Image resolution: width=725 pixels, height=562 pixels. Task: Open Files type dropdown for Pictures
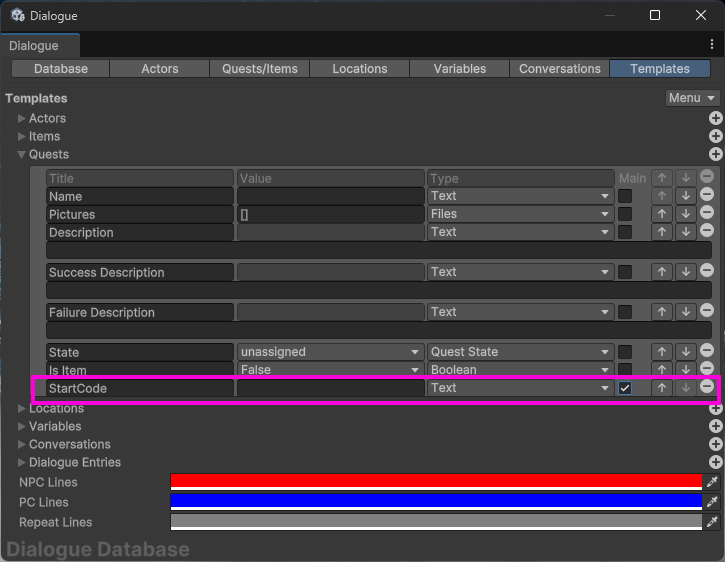point(520,214)
